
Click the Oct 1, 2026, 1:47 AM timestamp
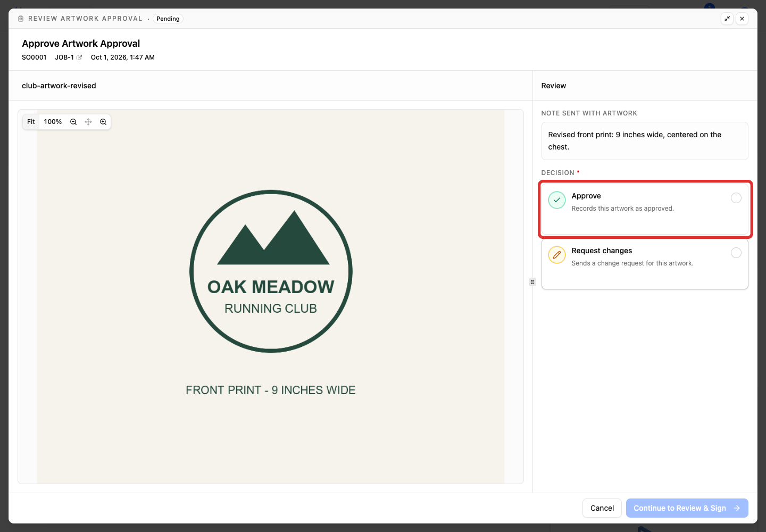(x=123, y=57)
